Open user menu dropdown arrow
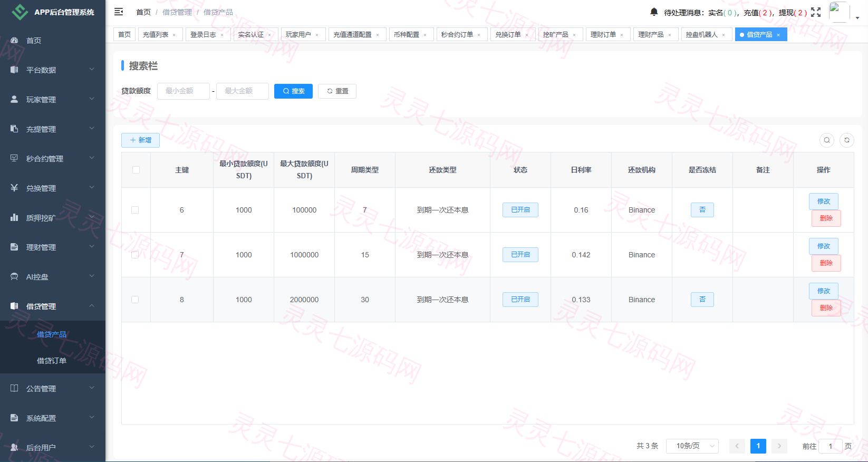The image size is (868, 462). click(857, 17)
